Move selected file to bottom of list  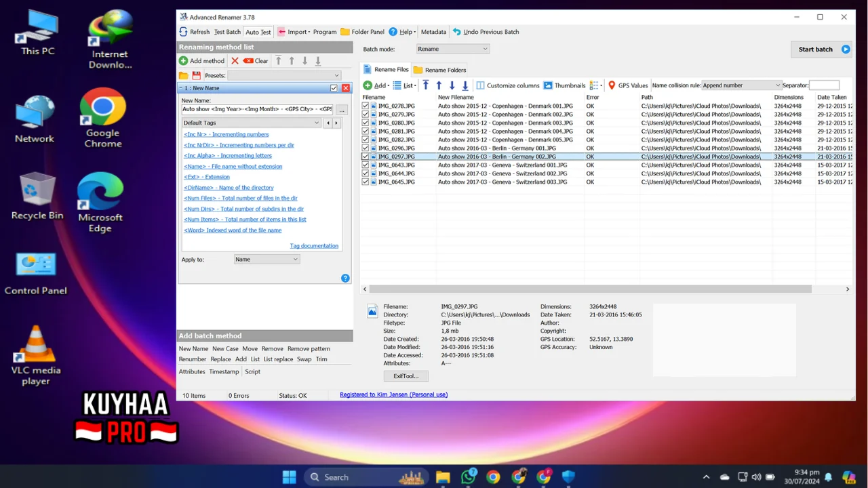pyautogui.click(x=465, y=85)
